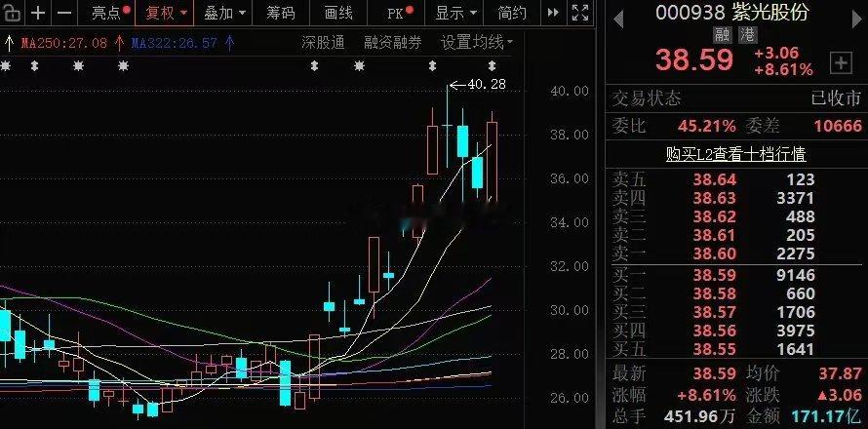
Task: Click the large price 38.59 header
Action: click(x=694, y=60)
